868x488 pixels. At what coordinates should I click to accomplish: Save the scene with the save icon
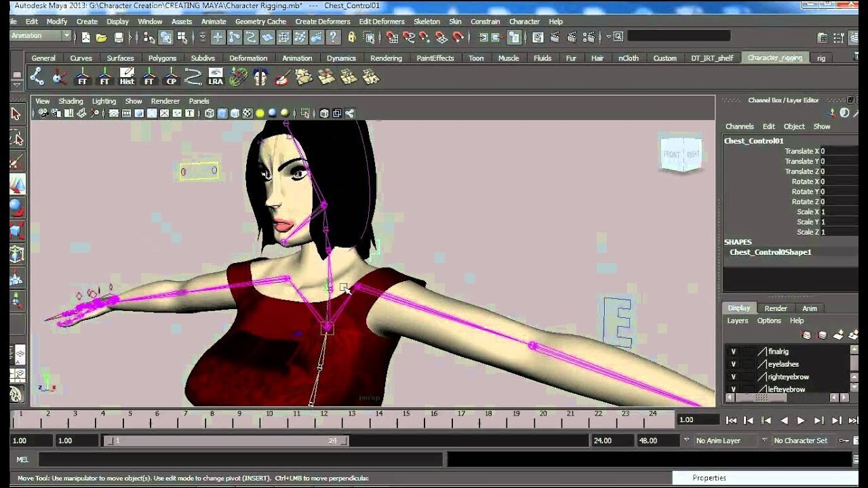[x=117, y=38]
